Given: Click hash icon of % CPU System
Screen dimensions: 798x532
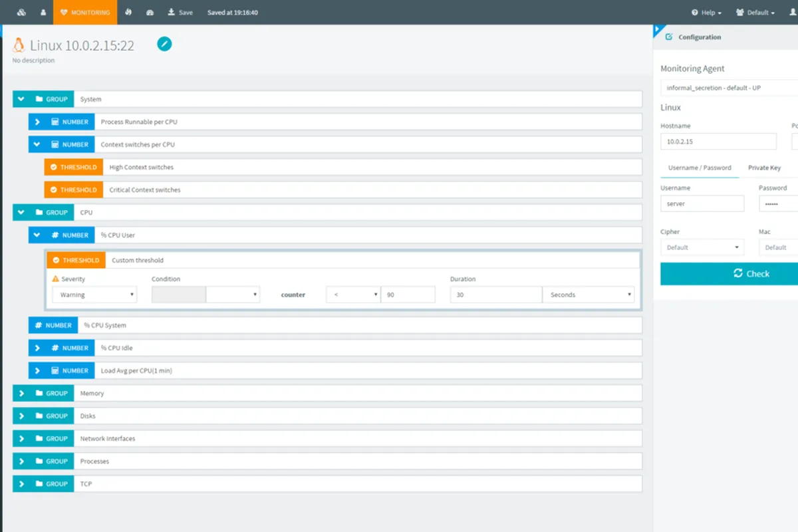Looking at the screenshot, I should pos(39,325).
